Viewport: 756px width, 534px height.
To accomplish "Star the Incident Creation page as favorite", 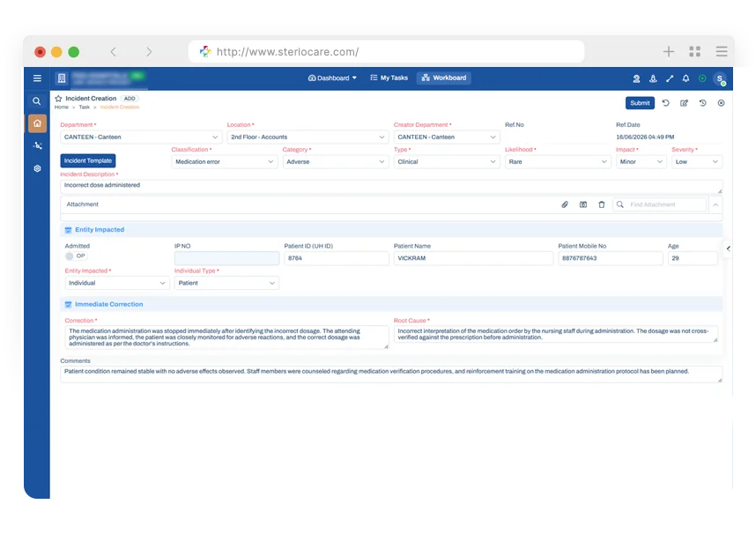I will [58, 99].
